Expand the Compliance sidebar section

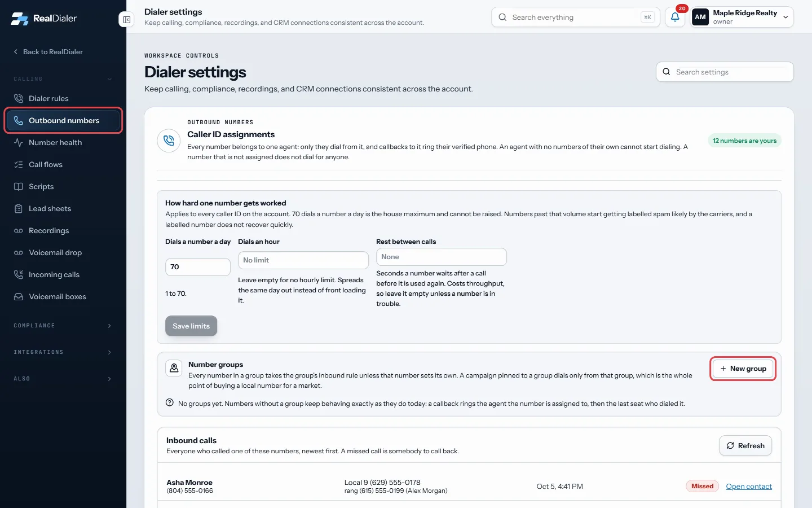[63, 326]
